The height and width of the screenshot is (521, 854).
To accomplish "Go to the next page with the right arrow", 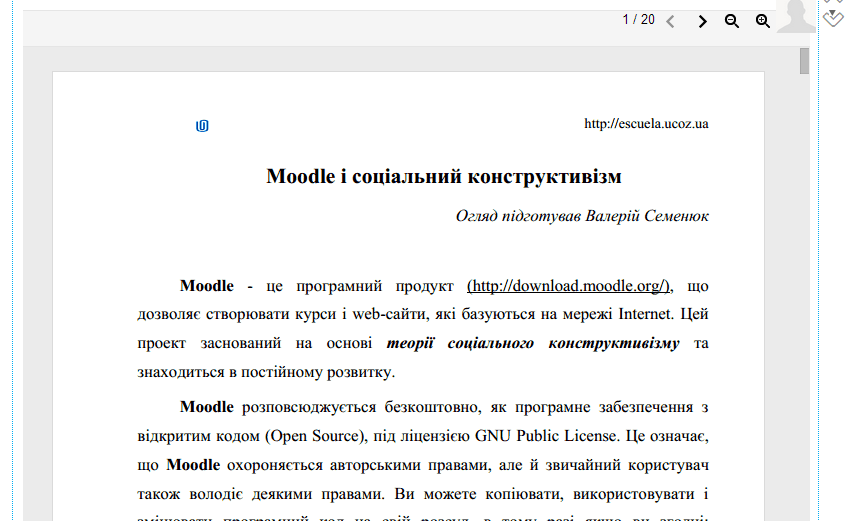I will click(x=702, y=21).
